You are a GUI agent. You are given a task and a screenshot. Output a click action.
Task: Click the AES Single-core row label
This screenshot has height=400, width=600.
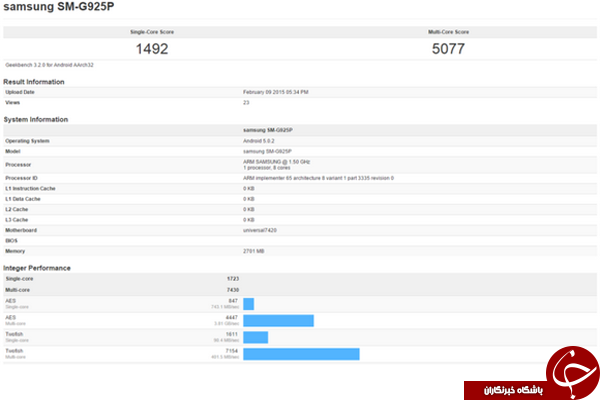[16, 304]
